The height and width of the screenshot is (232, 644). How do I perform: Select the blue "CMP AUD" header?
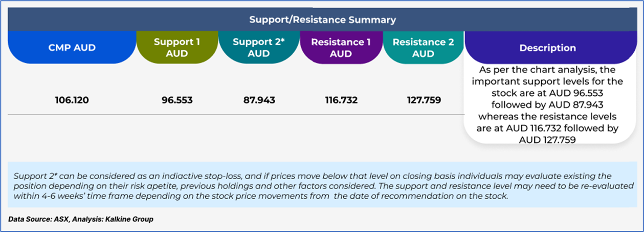(x=72, y=48)
